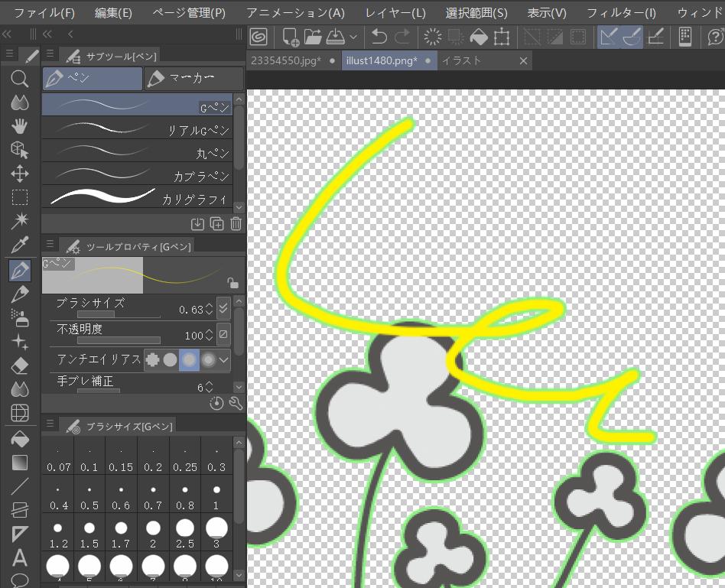Image resolution: width=725 pixels, height=588 pixels.
Task: Select the Rectangle selection marquee tool
Action: pyautogui.click(x=19, y=197)
